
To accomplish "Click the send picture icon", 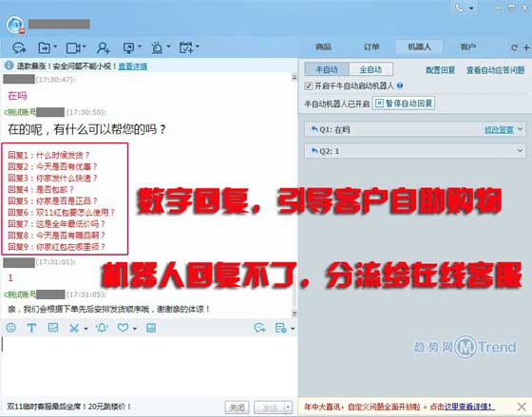I will pyautogui.click(x=53, y=328).
